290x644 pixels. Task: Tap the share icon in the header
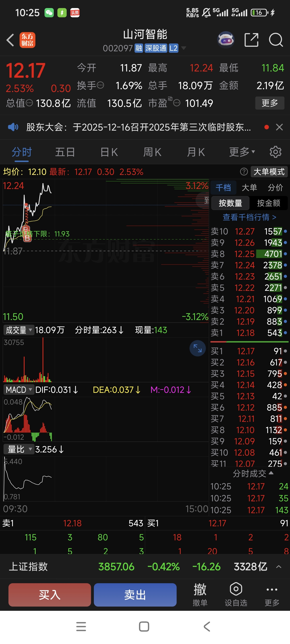(x=251, y=40)
